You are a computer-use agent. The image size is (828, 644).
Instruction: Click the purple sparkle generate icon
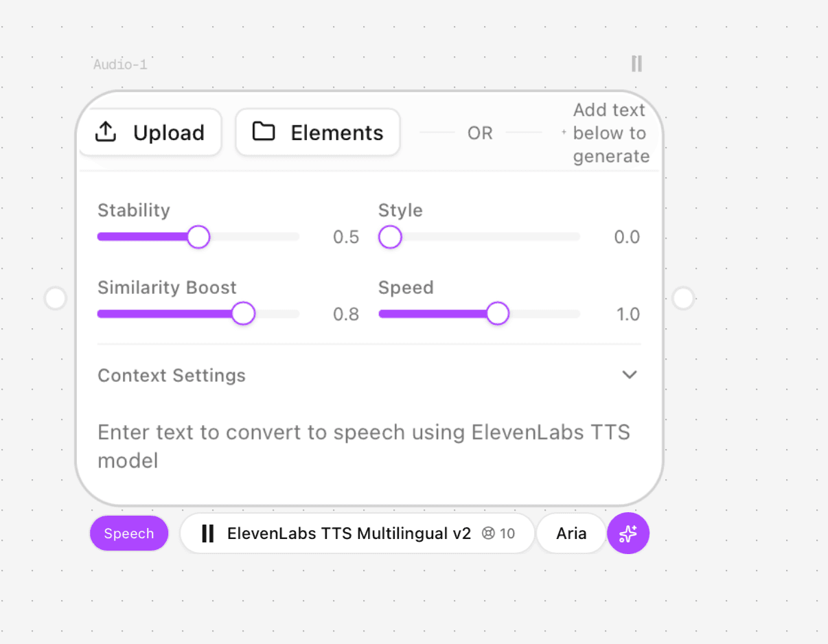628,533
